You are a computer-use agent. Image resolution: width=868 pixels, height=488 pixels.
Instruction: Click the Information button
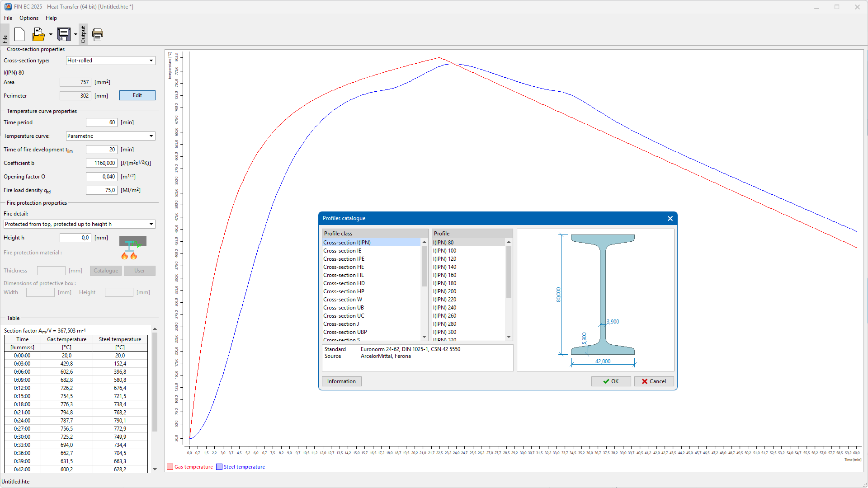[x=341, y=381]
